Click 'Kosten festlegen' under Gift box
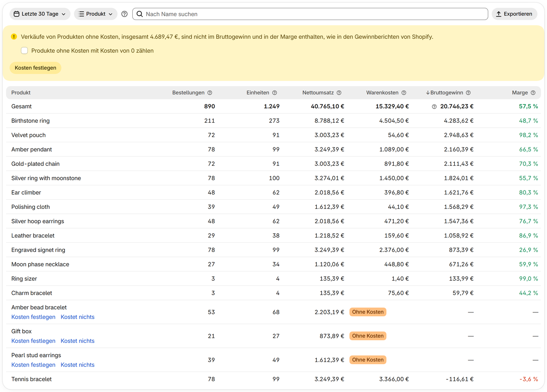The width and height of the screenshot is (547, 392). pyautogui.click(x=34, y=341)
